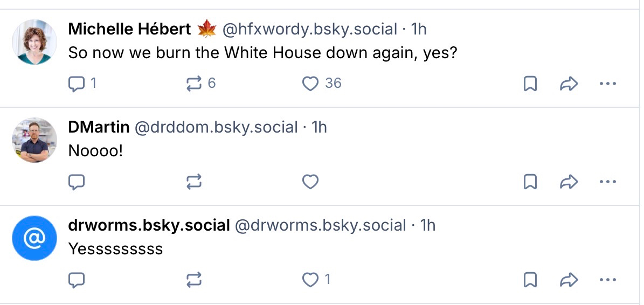Repost drworms' "Yesssssssss" post
The width and height of the screenshot is (644, 305).
click(x=194, y=280)
